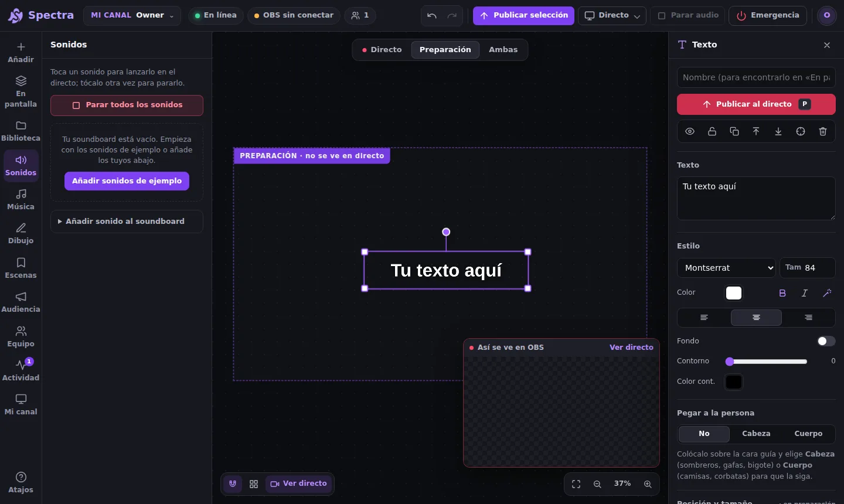
Task: Open the Añadir panel in sidebar
Action: (21, 53)
